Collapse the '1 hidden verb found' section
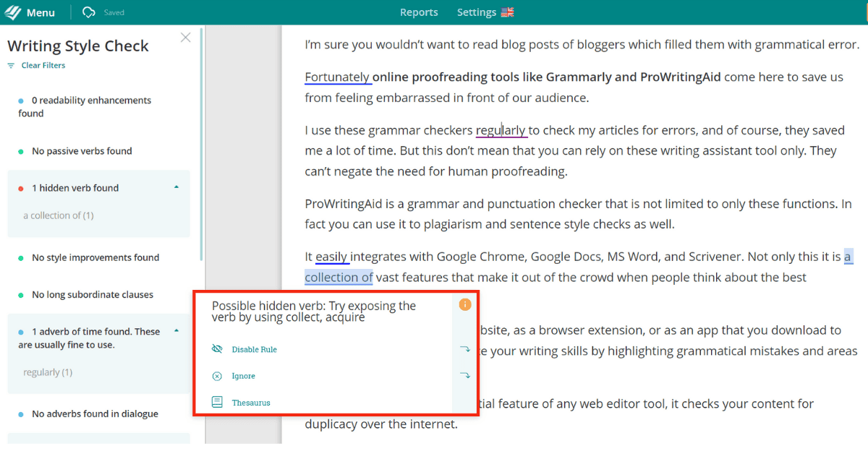The height and width of the screenshot is (454, 868). tap(176, 188)
